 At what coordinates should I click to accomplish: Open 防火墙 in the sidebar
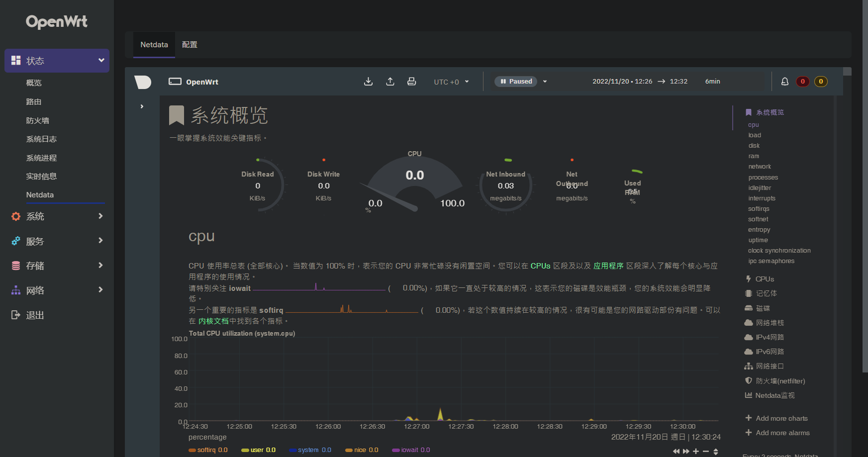tap(37, 120)
